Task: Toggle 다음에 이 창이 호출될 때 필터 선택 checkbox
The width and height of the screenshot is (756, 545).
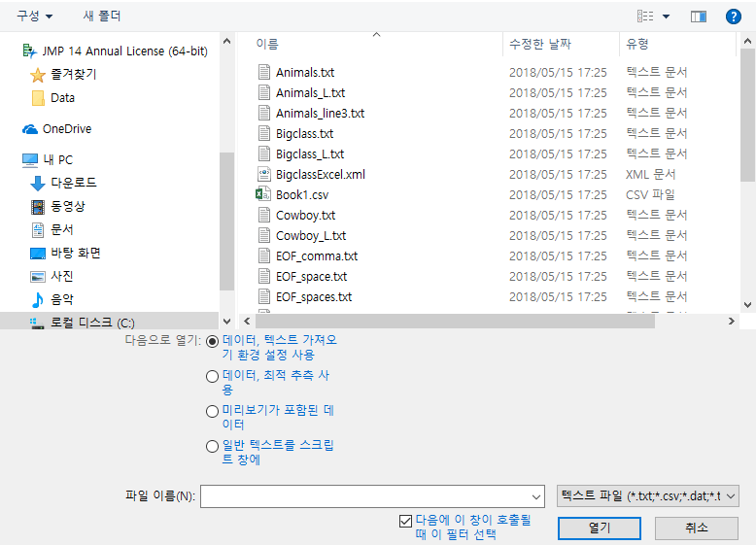Action: tap(405, 521)
